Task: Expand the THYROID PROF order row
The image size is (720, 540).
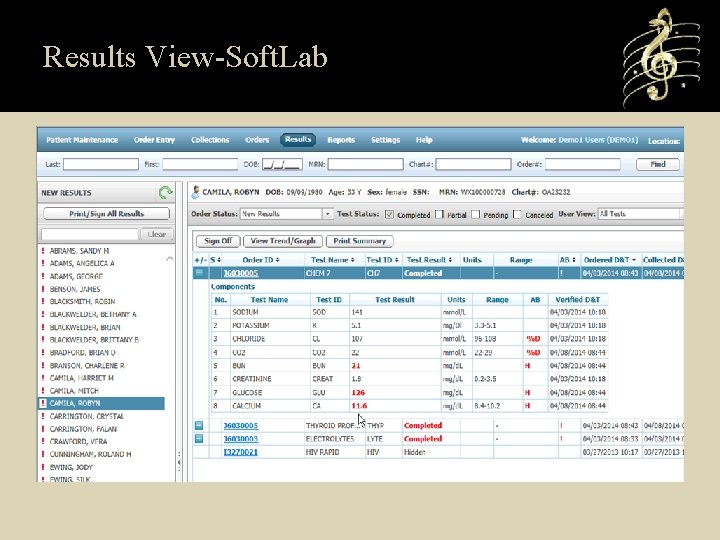Action: pos(199,425)
